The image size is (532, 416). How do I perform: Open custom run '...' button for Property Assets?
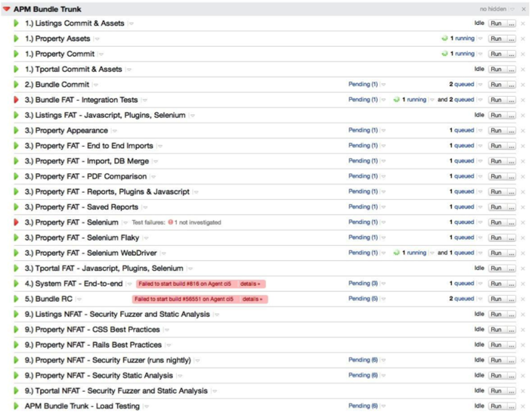pyautogui.click(x=511, y=39)
